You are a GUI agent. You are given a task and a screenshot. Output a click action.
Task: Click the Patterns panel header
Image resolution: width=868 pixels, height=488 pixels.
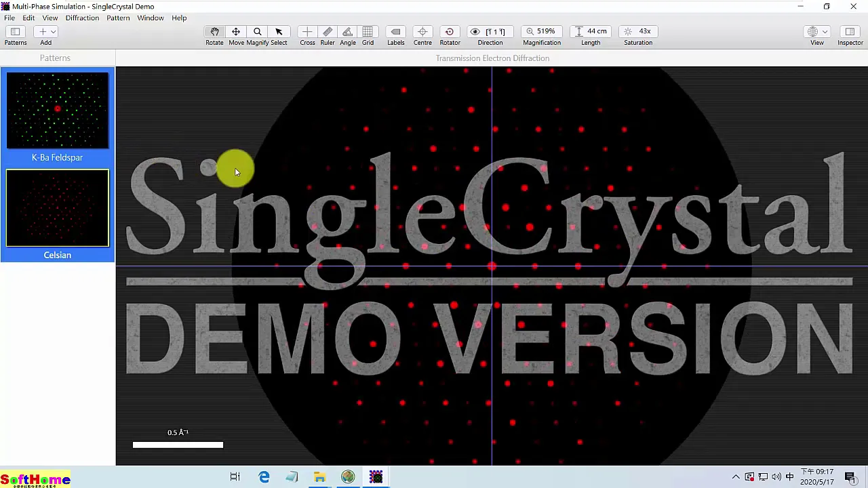pyautogui.click(x=55, y=58)
